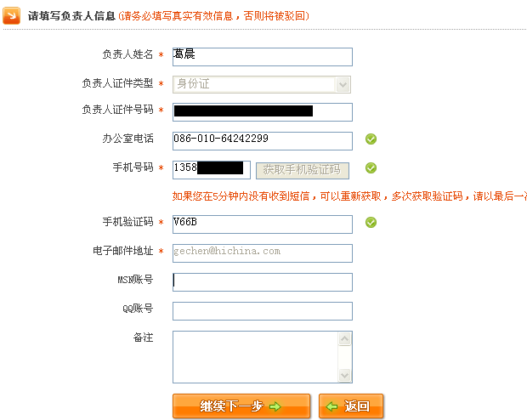Screen dimensions: 527x420
Task: Click the green checkmark beside the 获取手机验证码 button
Action: [x=371, y=167]
